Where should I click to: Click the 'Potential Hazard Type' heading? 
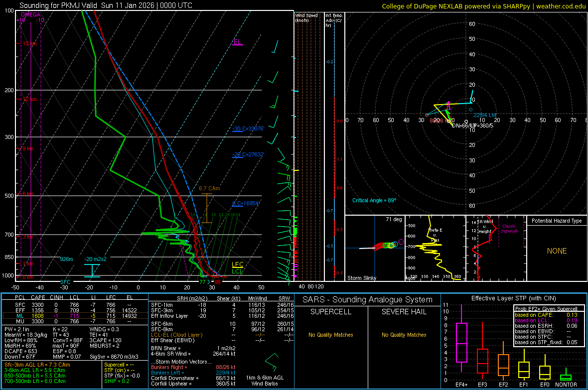pyautogui.click(x=557, y=221)
